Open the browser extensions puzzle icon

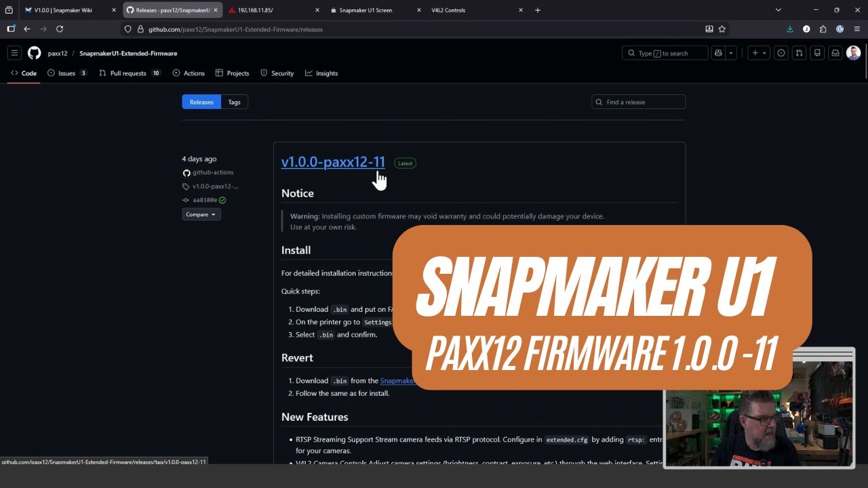pos(823,29)
